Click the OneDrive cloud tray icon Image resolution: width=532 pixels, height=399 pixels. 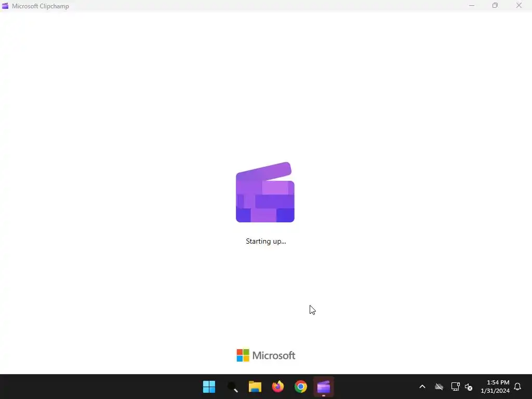tap(439, 387)
